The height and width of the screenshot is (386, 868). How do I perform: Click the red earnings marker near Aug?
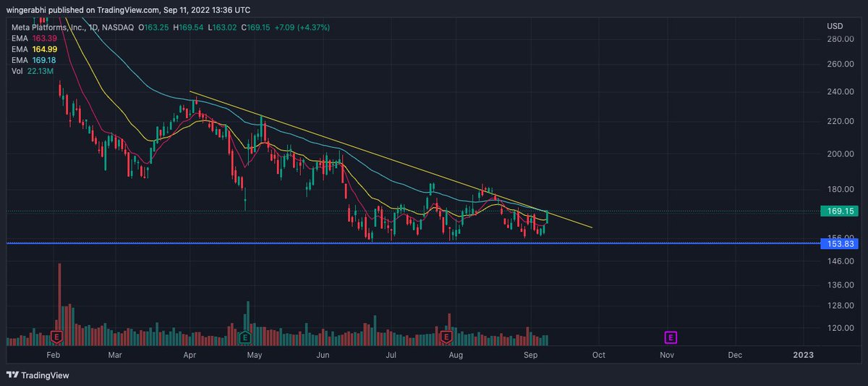(x=446, y=337)
